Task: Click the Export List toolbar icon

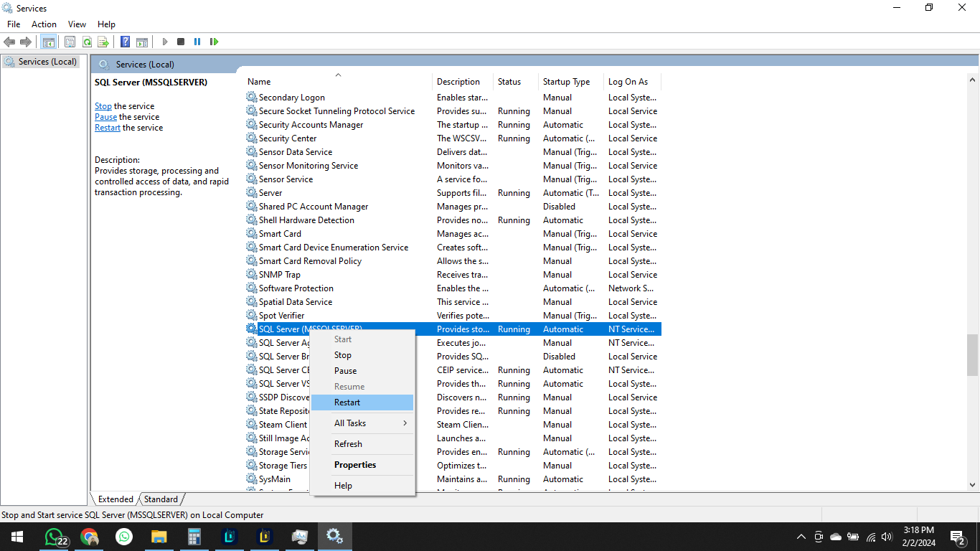Action: coord(103,42)
